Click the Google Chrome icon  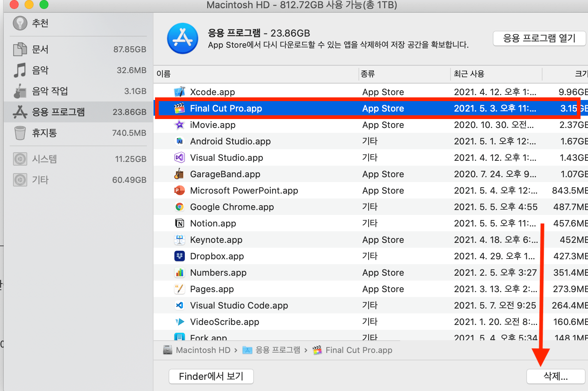[180, 207]
